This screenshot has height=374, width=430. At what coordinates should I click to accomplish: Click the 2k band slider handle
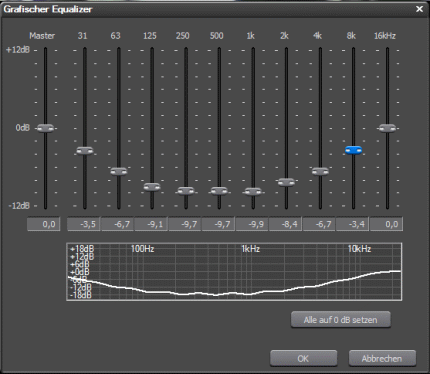click(286, 182)
